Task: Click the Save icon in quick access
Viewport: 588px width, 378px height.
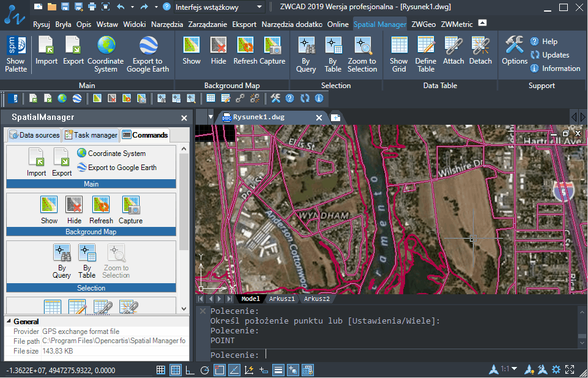Action: 65,7
